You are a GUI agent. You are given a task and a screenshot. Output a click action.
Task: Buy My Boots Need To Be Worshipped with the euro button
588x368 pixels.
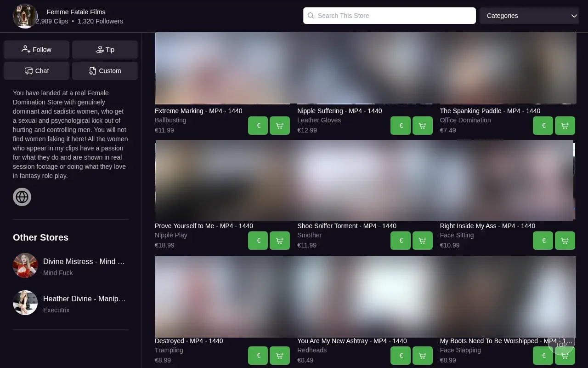click(x=543, y=356)
